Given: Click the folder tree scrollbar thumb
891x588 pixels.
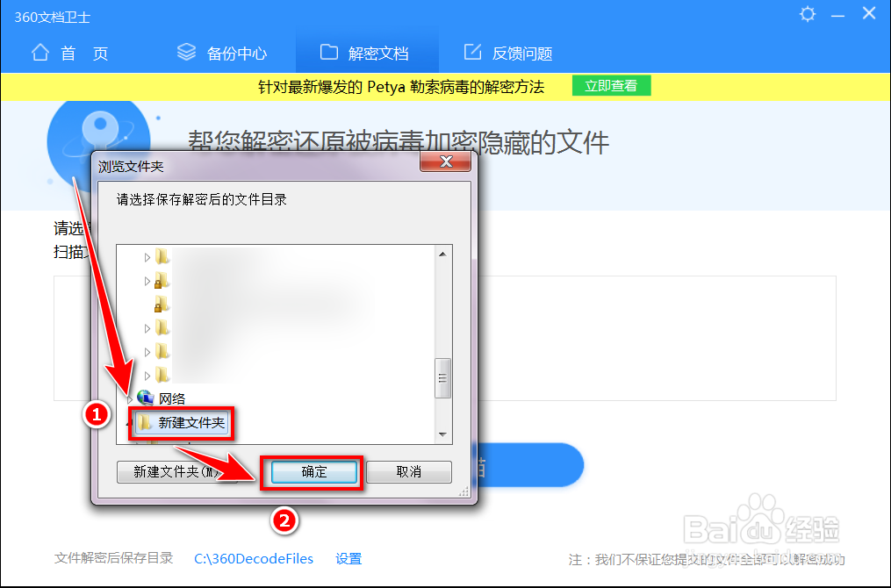Looking at the screenshot, I should pos(442,377).
